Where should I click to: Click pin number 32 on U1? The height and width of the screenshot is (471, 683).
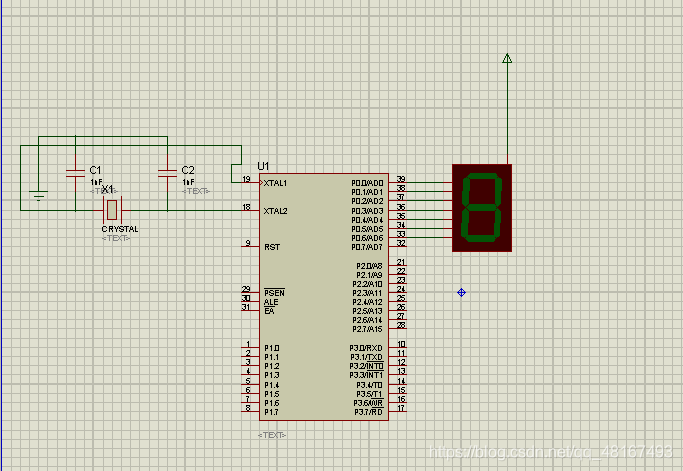(401, 243)
